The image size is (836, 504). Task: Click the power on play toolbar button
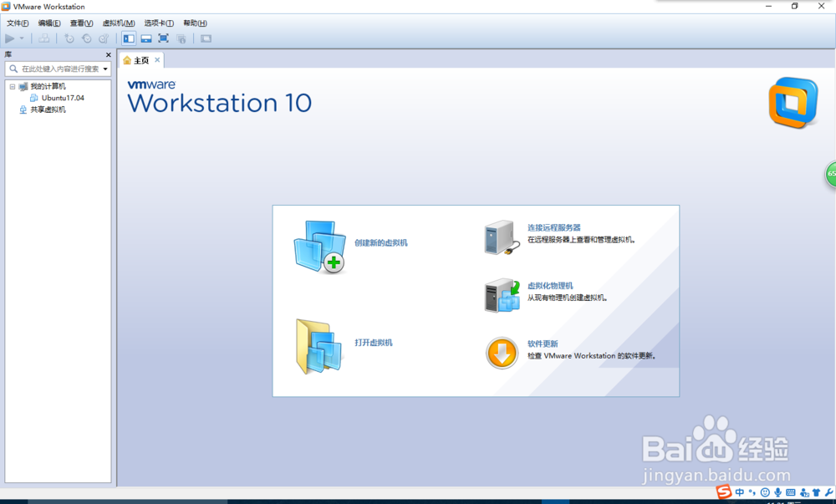pos(9,38)
